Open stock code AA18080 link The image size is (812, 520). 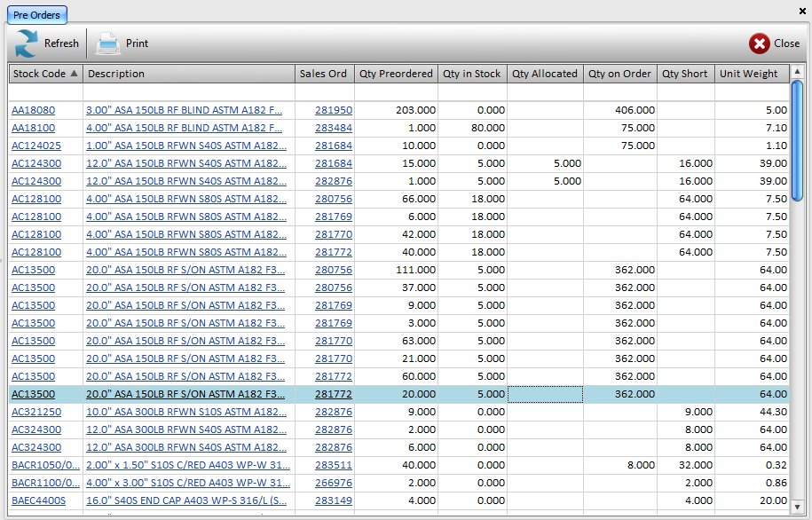pyautogui.click(x=33, y=111)
